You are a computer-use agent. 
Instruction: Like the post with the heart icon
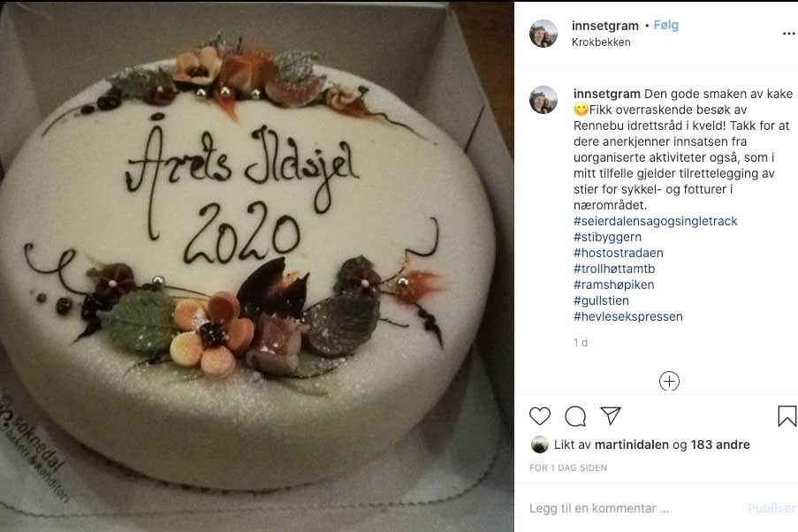point(540,416)
